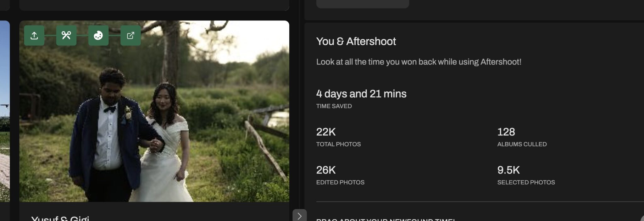644x221 pixels.
Task: Click the You & Aftershoot heading
Action: [356, 41]
